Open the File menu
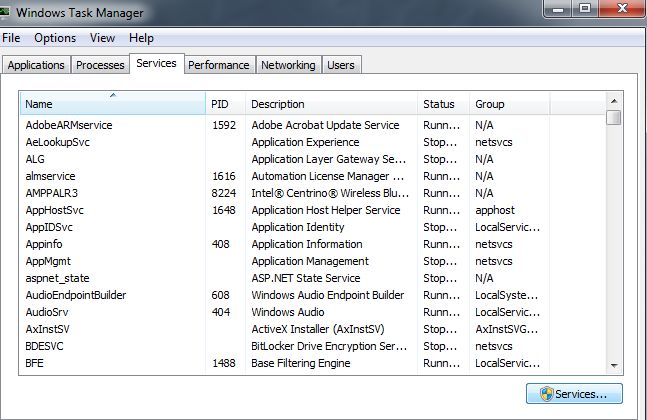This screenshot has height=420, width=647. 11,38
